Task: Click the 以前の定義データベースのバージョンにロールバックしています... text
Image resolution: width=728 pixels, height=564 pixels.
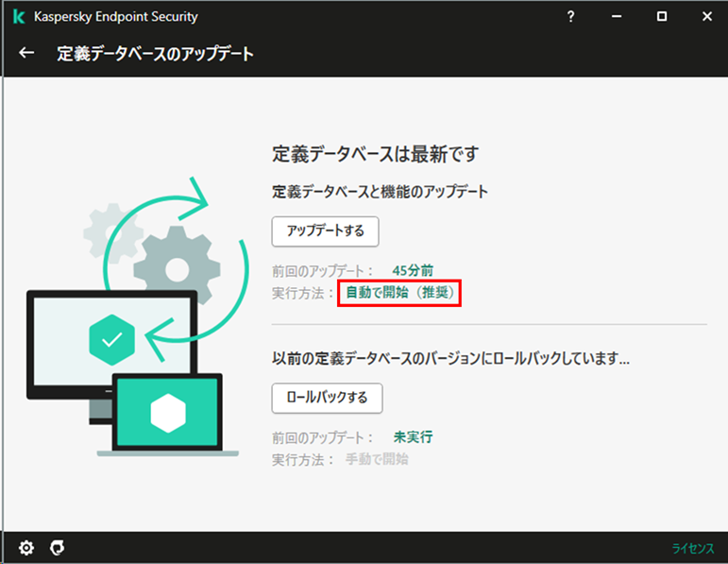Action: [450, 359]
